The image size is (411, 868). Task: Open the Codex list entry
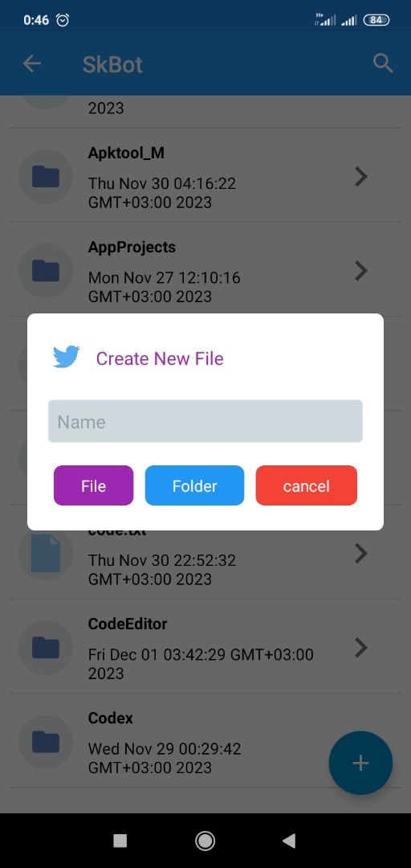point(205,741)
